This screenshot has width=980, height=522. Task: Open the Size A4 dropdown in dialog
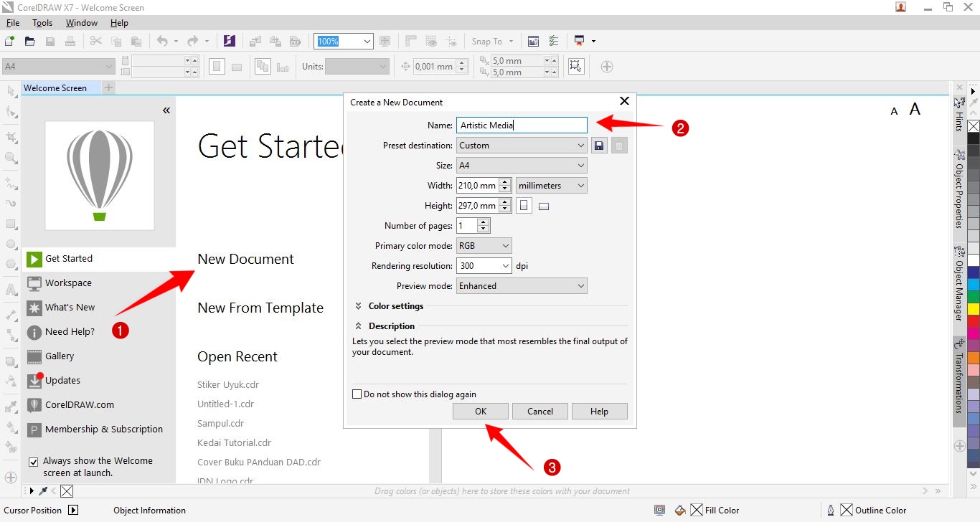tap(522, 166)
